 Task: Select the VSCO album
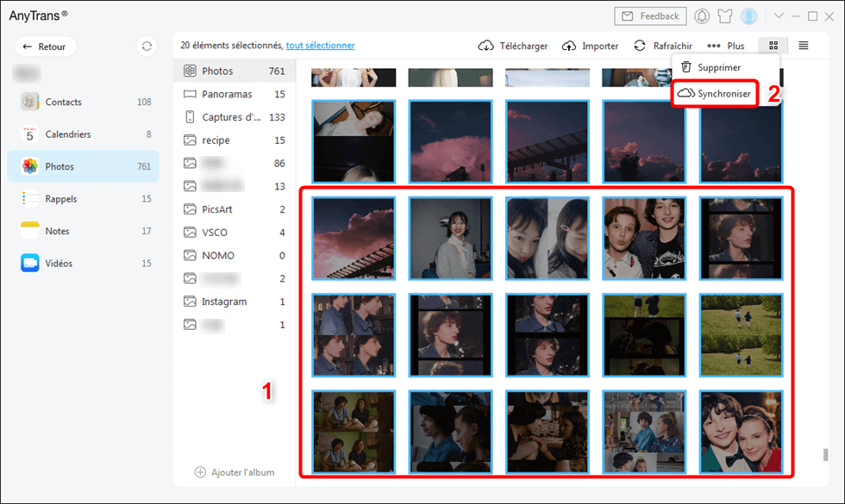coord(235,233)
